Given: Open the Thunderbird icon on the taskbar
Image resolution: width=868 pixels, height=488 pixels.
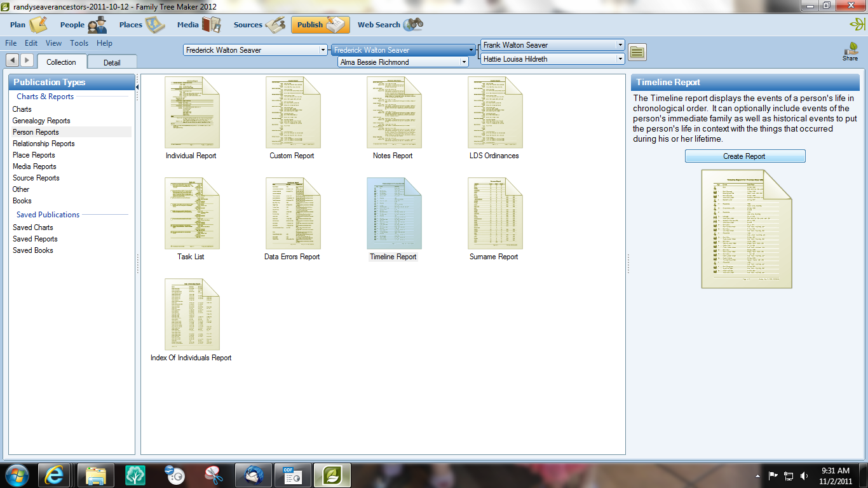Looking at the screenshot, I should [254, 475].
